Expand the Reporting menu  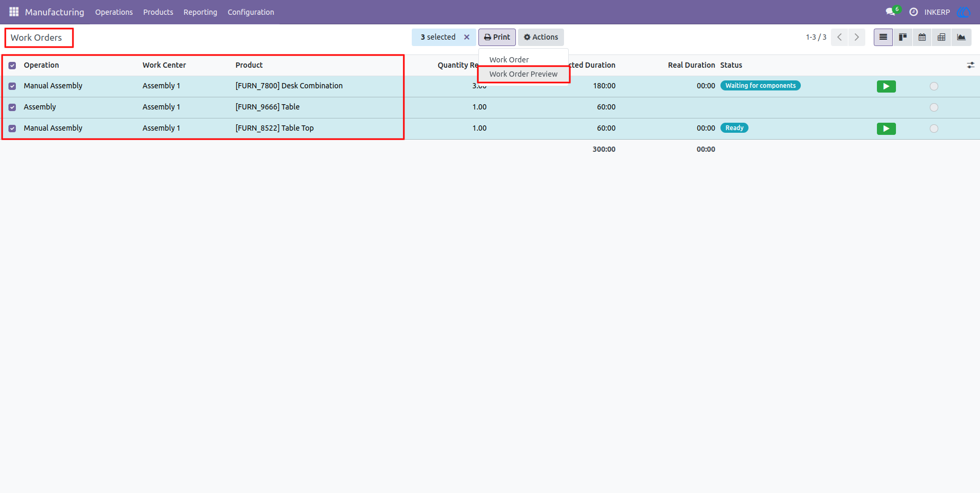(200, 12)
